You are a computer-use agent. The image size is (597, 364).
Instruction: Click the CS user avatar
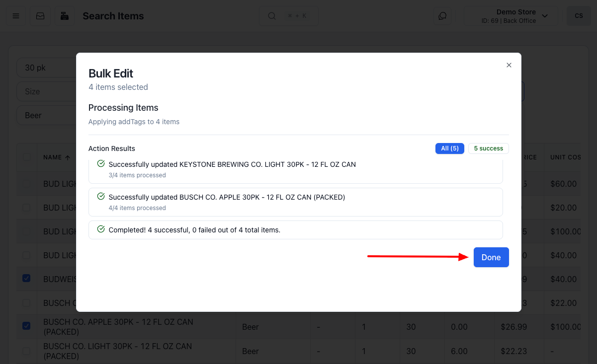click(x=579, y=16)
